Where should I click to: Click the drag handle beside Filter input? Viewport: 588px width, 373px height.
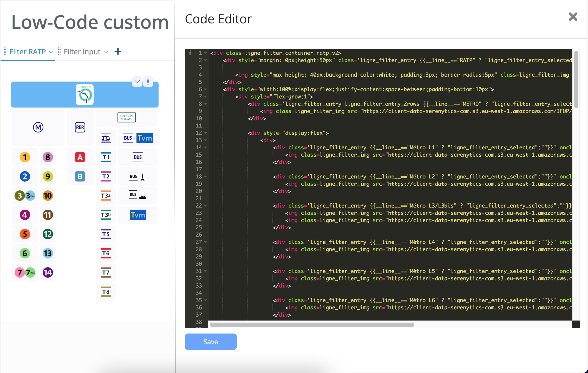point(59,51)
